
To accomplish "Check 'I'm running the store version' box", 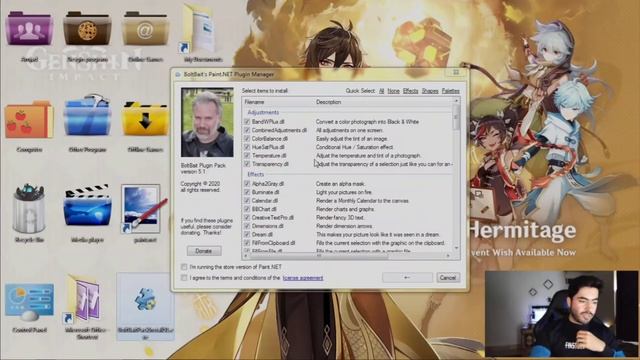I will 184,267.
